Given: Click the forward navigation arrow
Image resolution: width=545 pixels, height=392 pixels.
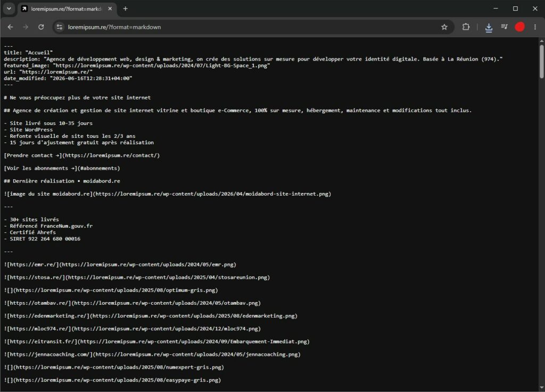Looking at the screenshot, I should (x=26, y=27).
